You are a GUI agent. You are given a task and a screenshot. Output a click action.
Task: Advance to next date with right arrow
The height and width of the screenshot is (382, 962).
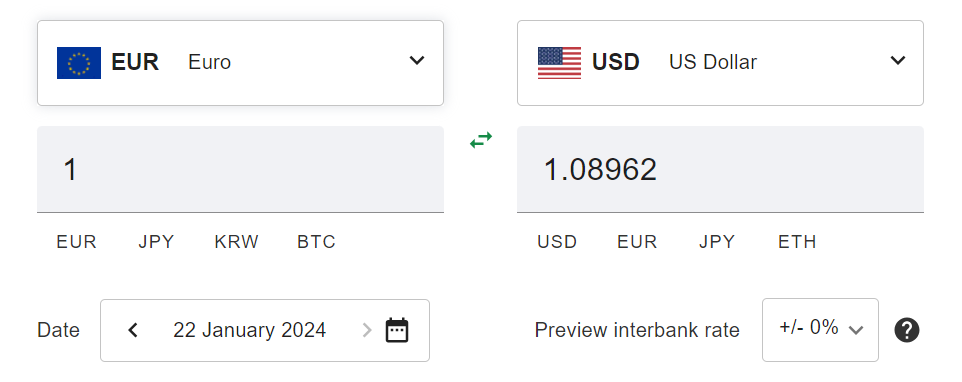tap(367, 330)
